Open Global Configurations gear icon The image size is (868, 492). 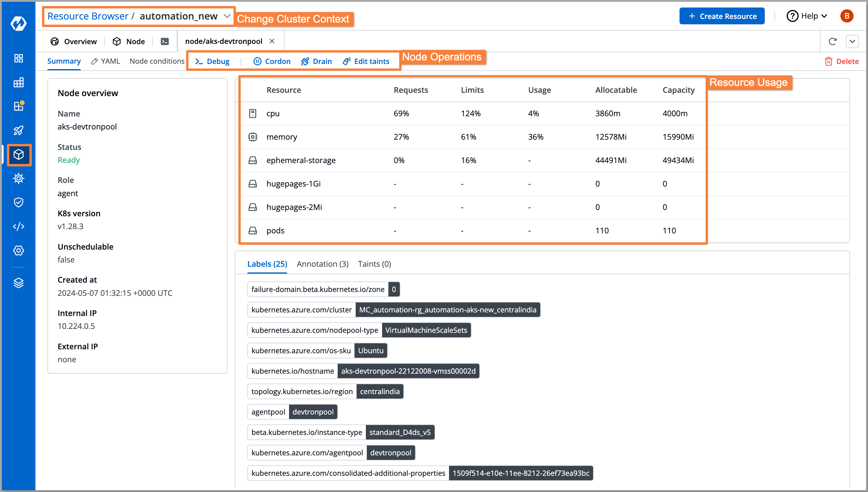coord(19,251)
